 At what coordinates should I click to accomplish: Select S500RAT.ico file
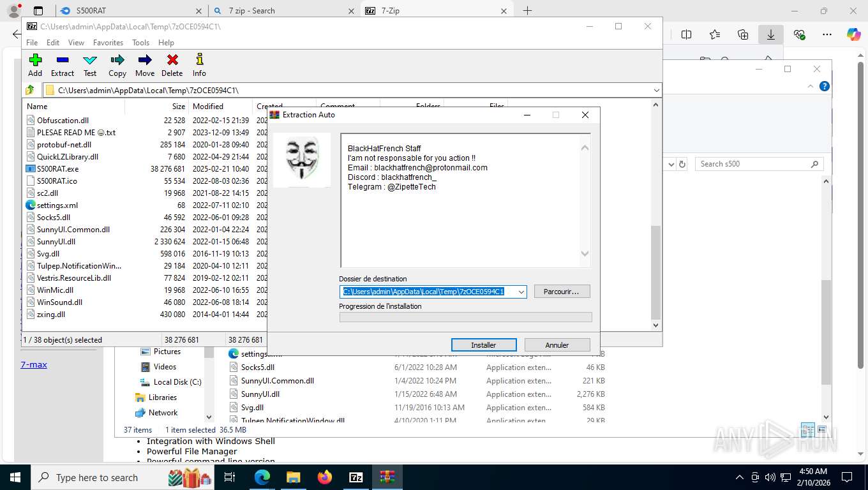[57, 181]
